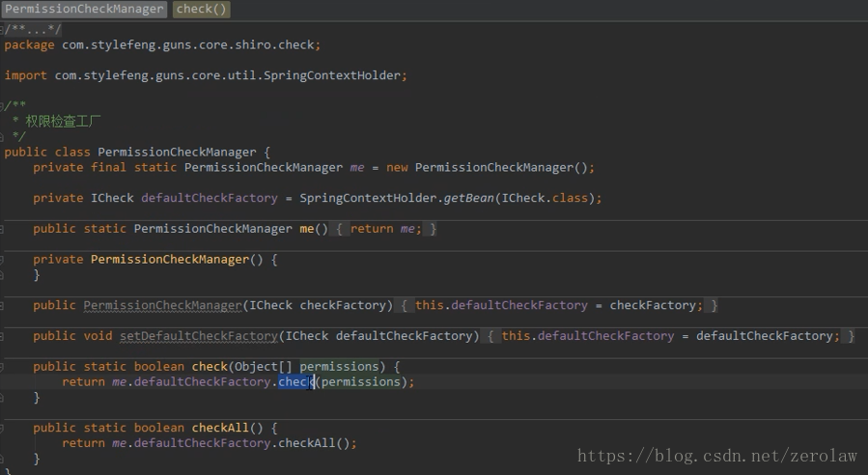Viewport: 868px width, 475px height.
Task: Click the package keyword
Action: (29, 45)
